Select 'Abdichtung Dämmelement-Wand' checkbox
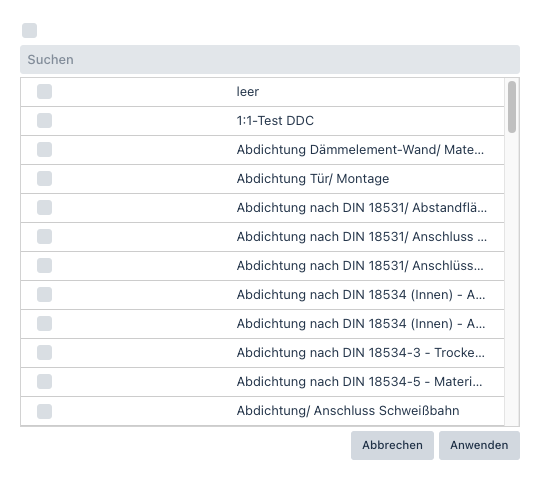Screen dimensions: 539x484 click(45, 150)
